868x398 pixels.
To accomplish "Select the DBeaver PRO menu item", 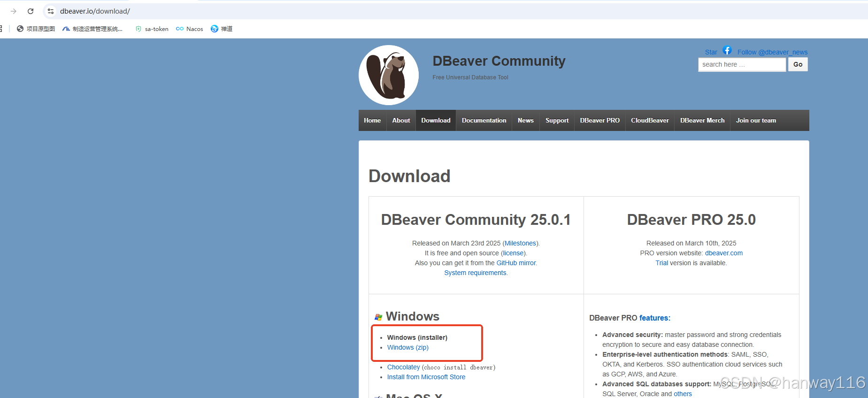I will [599, 121].
